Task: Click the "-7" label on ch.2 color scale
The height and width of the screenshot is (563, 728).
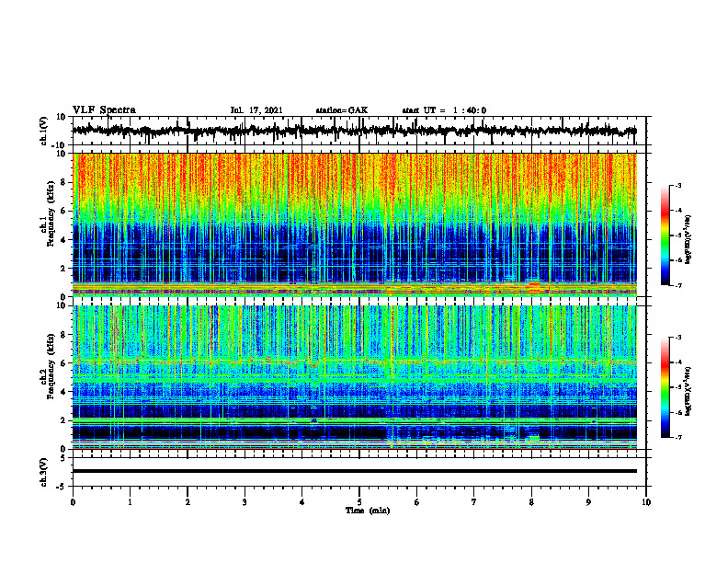Action: pos(677,438)
